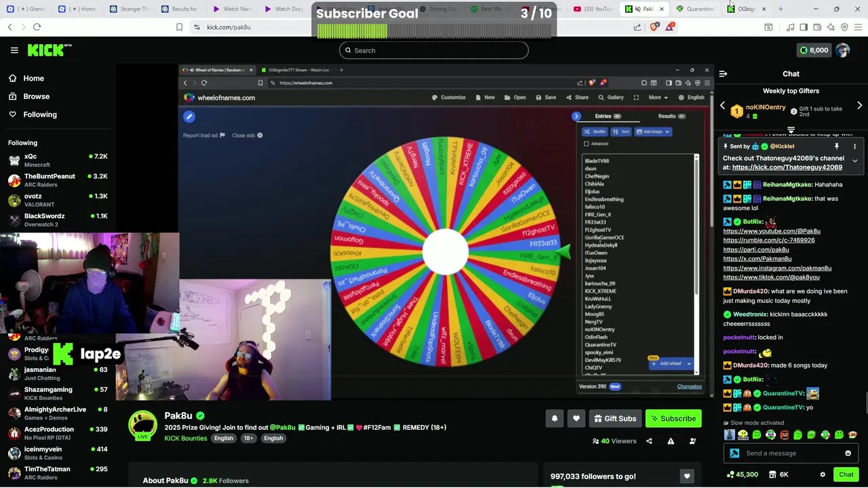Screen dimensions: 868x488
Task: Open Brave Shields lion icon
Action: 654,27
